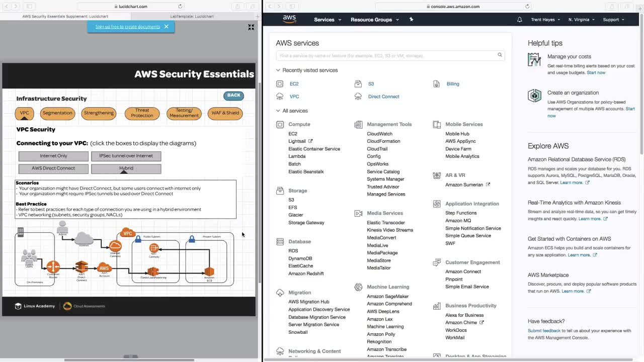
Task: Open the AWS notifications bell
Action: tap(520, 20)
